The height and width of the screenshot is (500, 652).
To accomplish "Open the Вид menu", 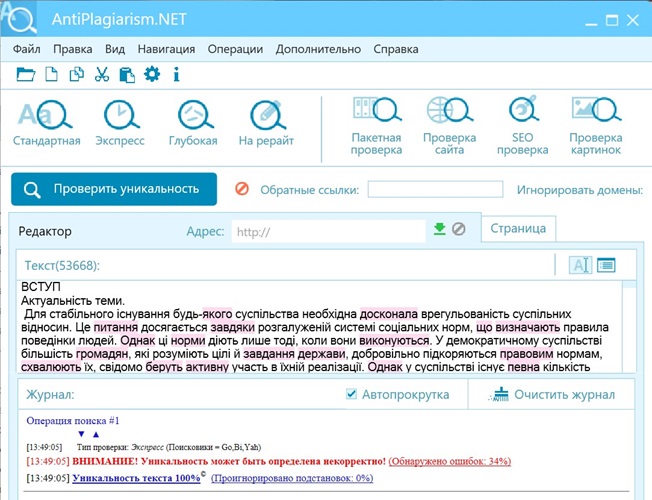I will pos(115,49).
